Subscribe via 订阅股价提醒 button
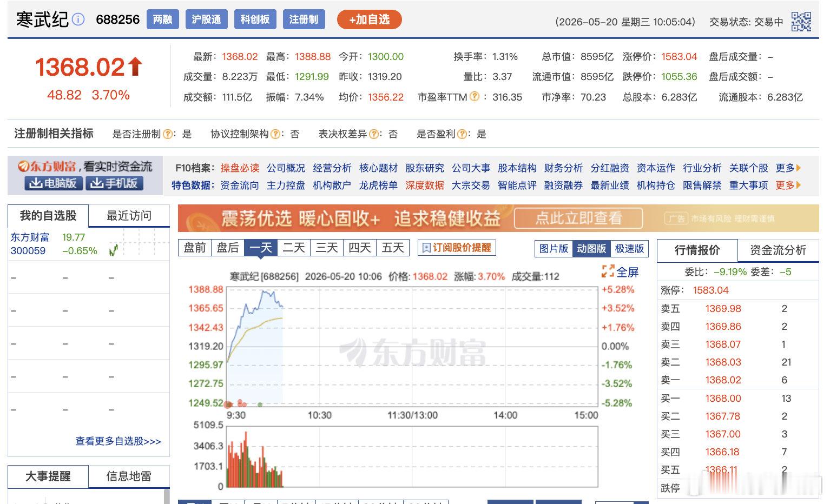The image size is (830, 504). [x=457, y=248]
